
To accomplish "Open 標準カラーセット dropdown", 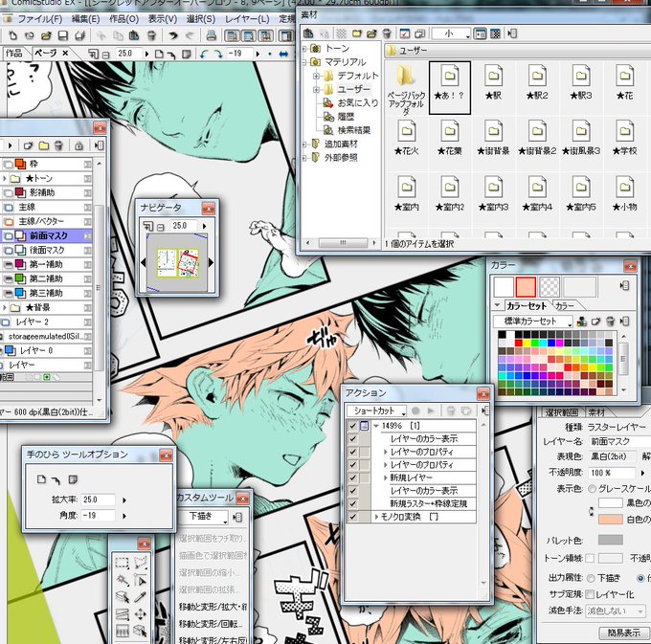I will point(532,322).
